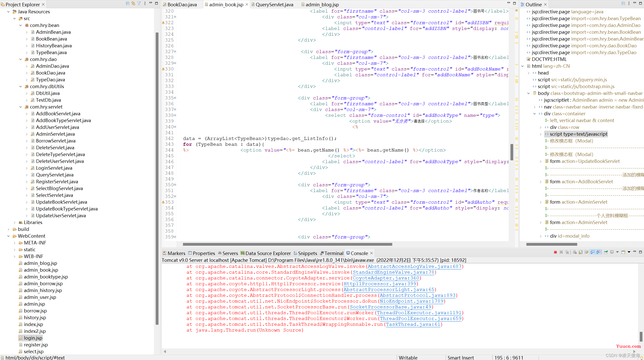Open the Data Source Explorer tab
644x360 pixels.
pos(266,253)
